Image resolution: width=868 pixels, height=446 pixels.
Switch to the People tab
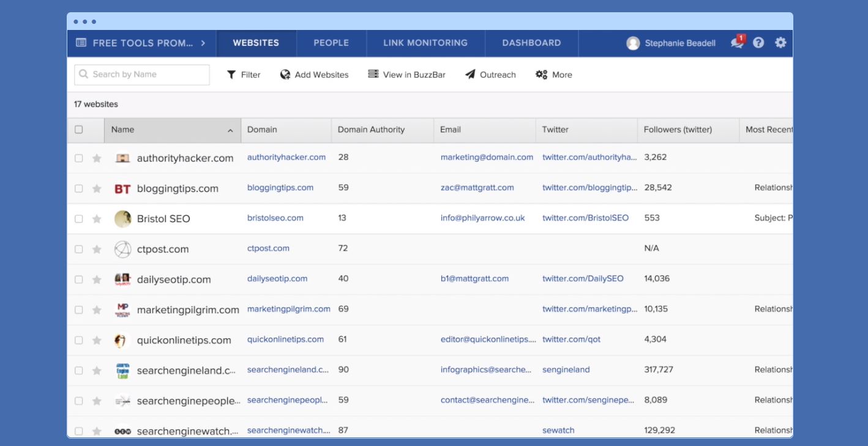click(x=331, y=43)
